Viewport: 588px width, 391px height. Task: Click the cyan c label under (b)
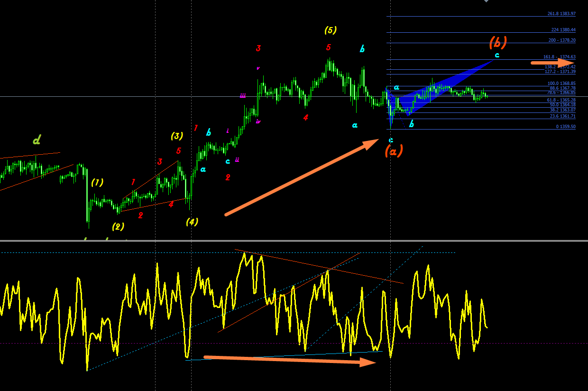tap(497, 56)
